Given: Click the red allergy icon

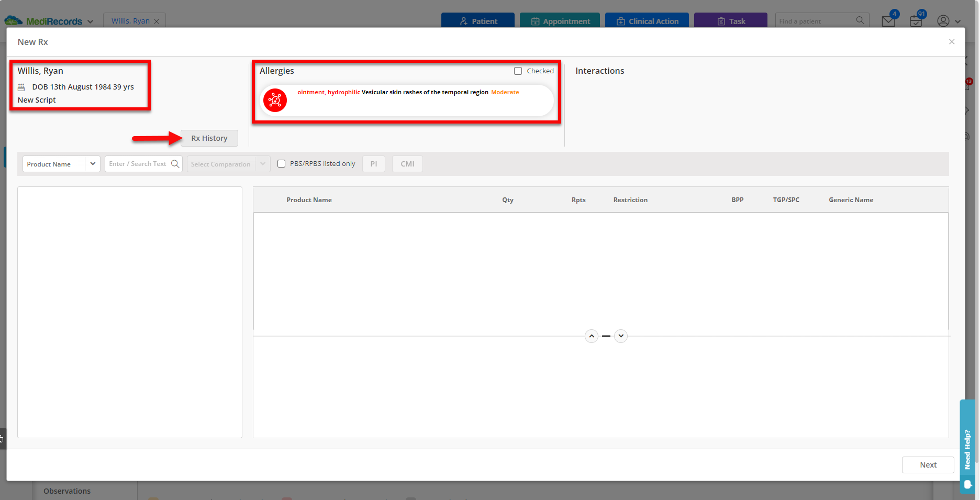Looking at the screenshot, I should 275,100.
